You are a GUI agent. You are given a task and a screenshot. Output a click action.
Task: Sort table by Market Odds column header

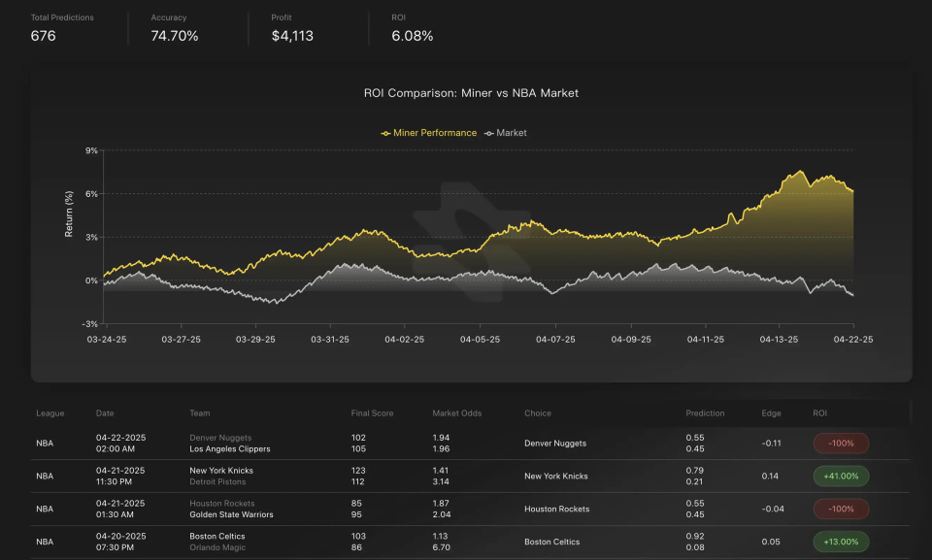click(456, 413)
